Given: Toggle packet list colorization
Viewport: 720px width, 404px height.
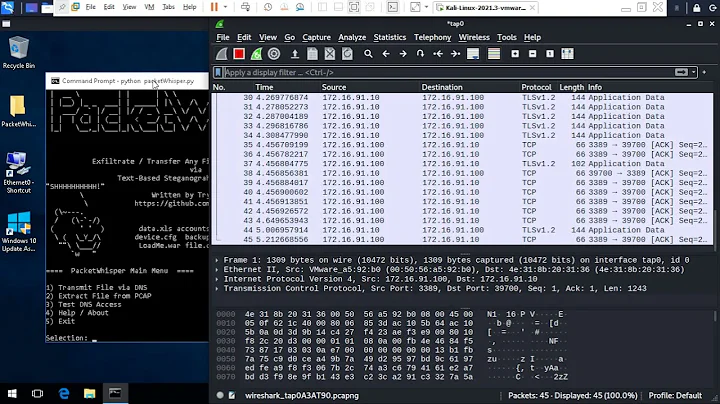Looking at the screenshot, I should [x=494, y=54].
